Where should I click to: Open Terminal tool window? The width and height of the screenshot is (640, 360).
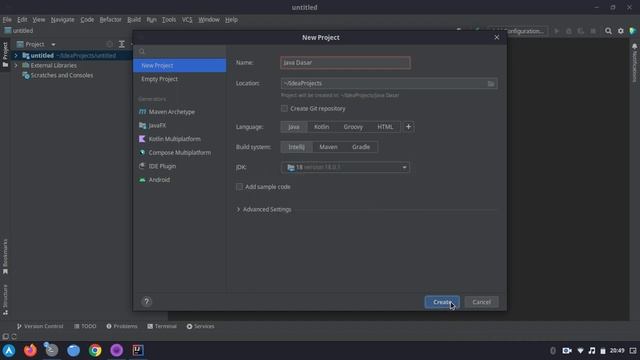tap(162, 326)
